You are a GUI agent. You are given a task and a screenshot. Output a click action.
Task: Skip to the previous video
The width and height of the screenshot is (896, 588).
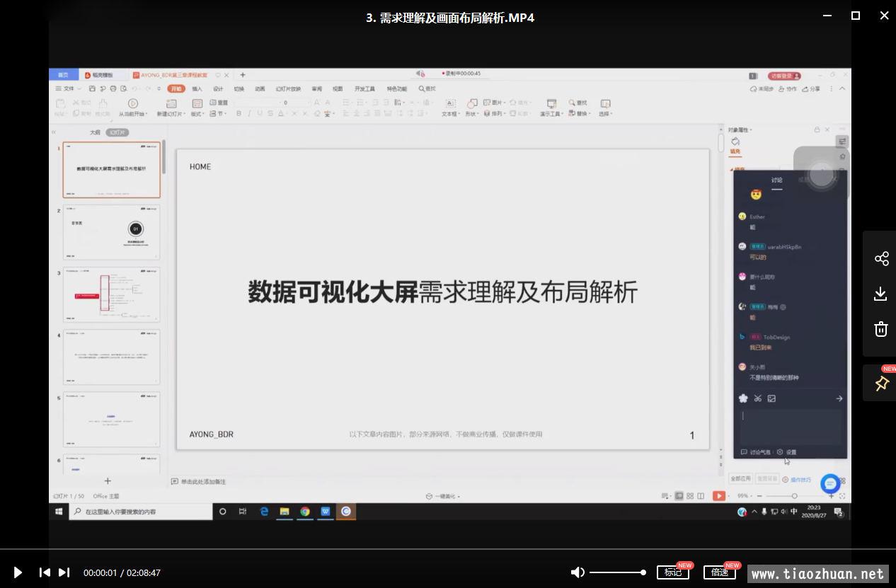coord(45,572)
